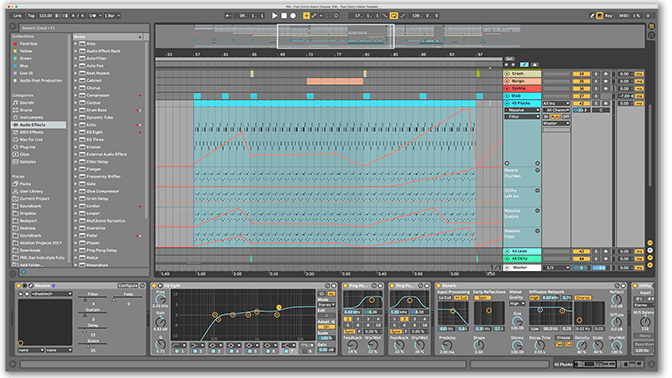Expand the Compressor entry

click(x=75, y=95)
